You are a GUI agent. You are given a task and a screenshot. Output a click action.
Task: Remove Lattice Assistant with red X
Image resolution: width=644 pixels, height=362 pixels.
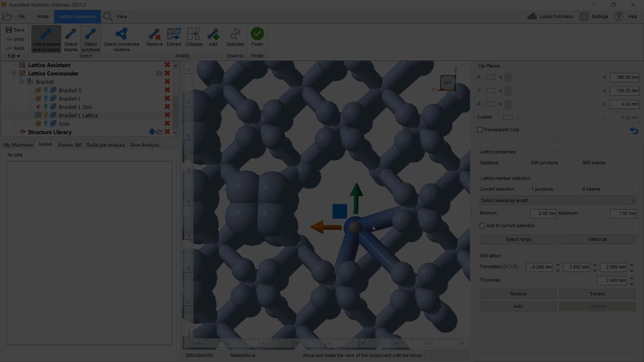167,65
